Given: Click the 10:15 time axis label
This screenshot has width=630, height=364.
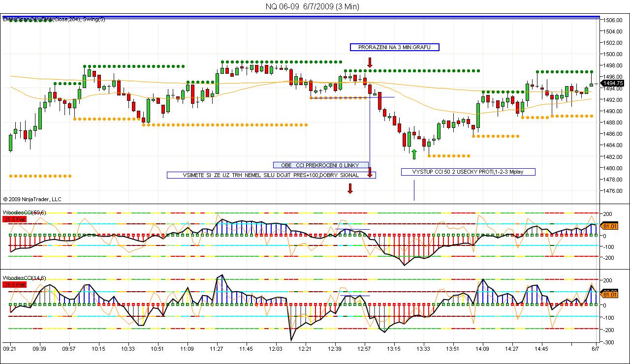Looking at the screenshot, I should (99, 349).
